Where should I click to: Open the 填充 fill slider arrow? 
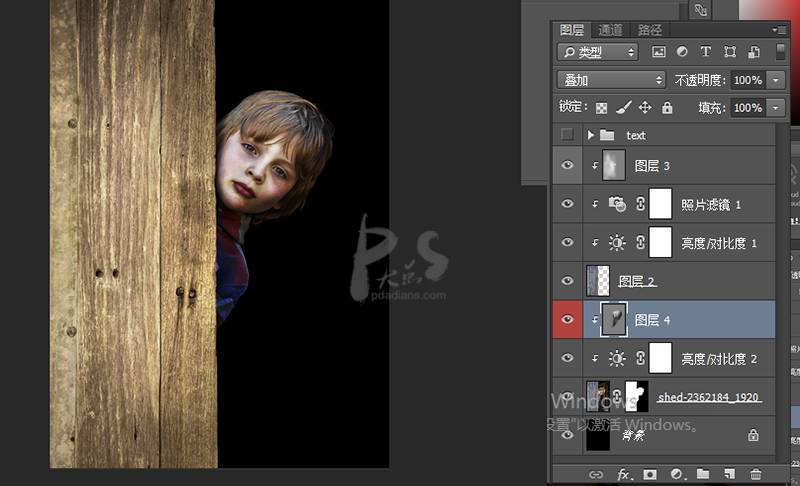[776, 108]
